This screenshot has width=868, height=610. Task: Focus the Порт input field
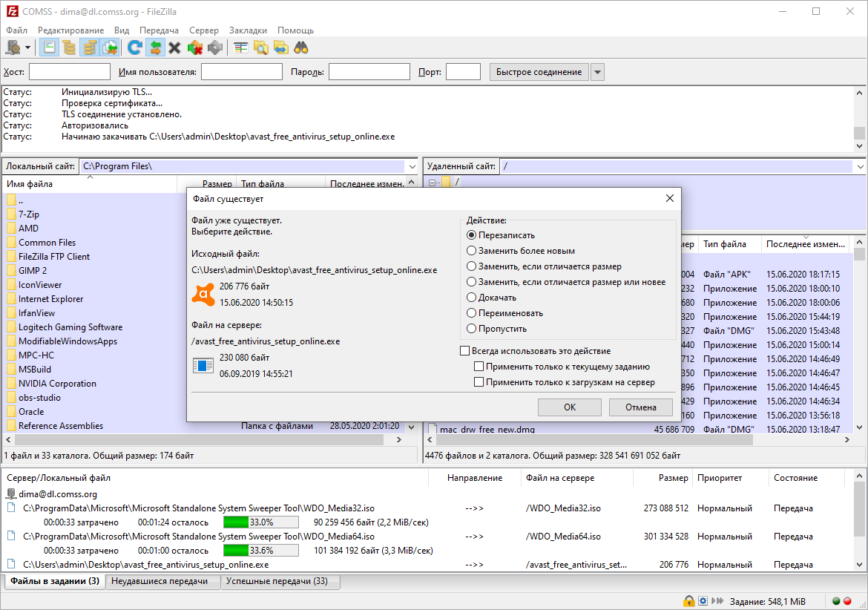(x=464, y=72)
